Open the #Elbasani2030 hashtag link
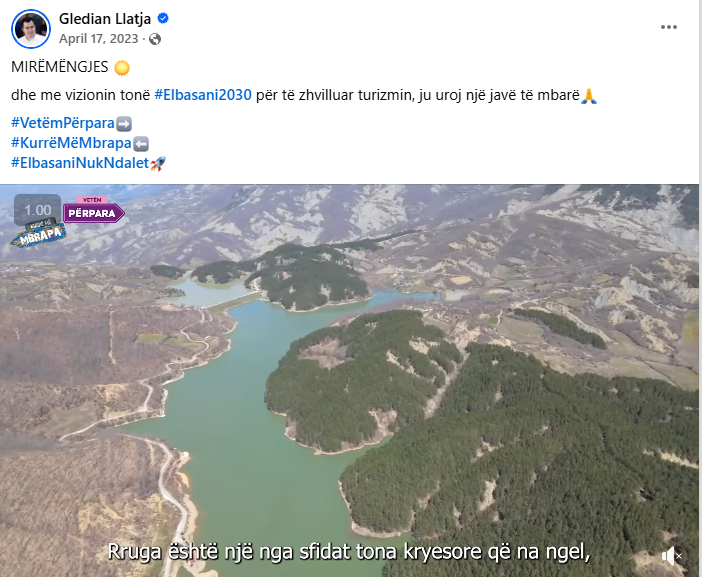 203,95
